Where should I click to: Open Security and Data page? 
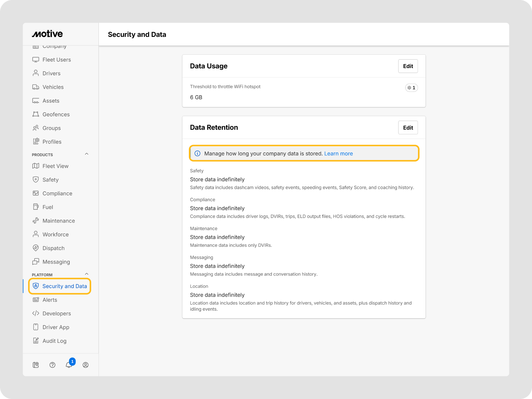pyautogui.click(x=64, y=286)
